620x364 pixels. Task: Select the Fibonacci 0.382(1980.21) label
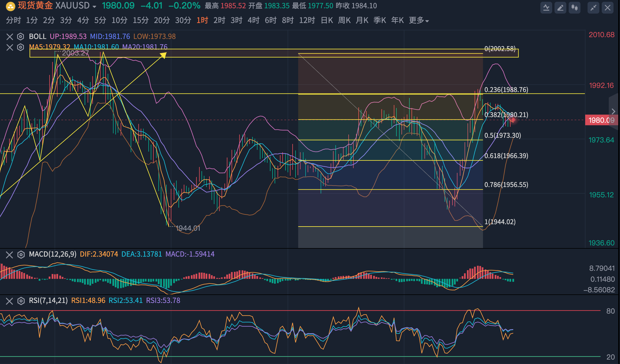[506, 115]
